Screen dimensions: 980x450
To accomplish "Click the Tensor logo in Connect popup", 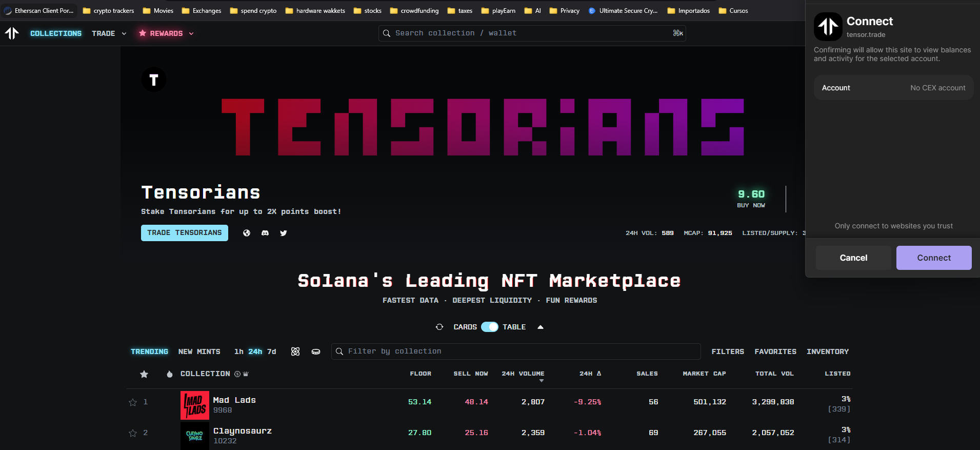I will (x=828, y=26).
